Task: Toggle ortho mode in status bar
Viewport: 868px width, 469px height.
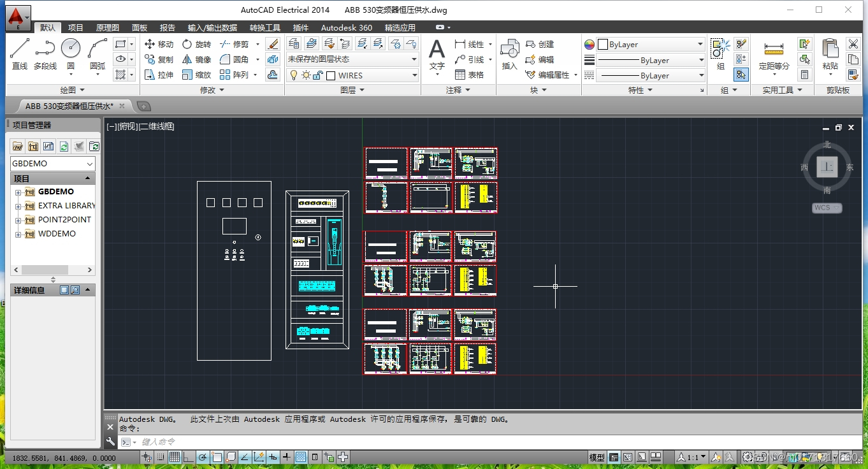Action: [188, 457]
